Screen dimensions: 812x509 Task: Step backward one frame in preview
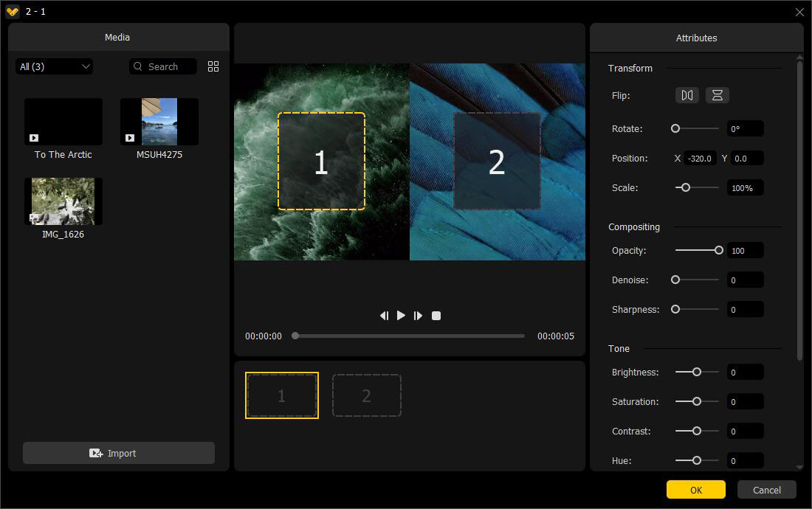tap(384, 315)
